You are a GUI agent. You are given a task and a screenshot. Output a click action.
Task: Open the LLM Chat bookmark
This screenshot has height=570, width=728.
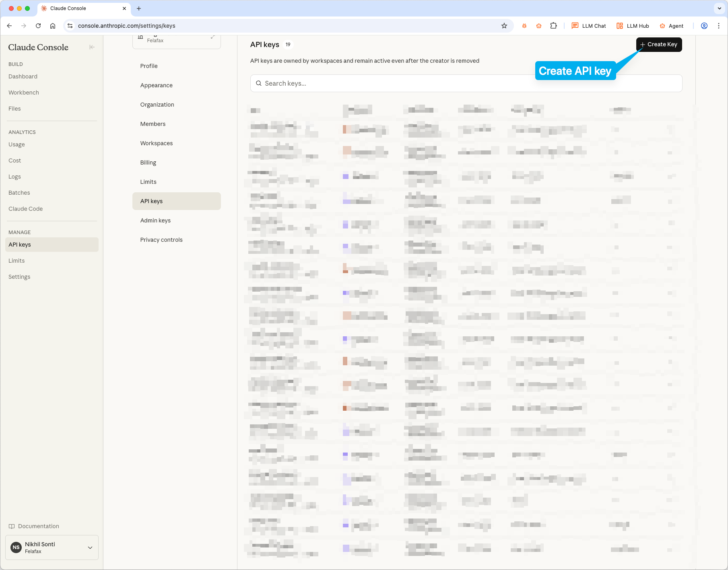tap(589, 26)
